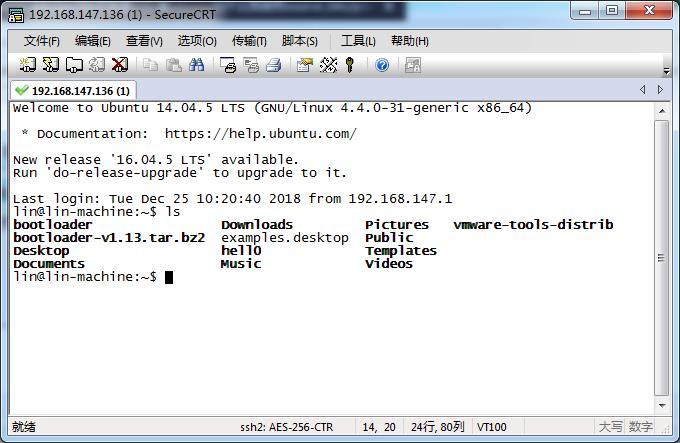This screenshot has width=680, height=443.
Task: Click the printer Print icon
Action: tap(274, 65)
